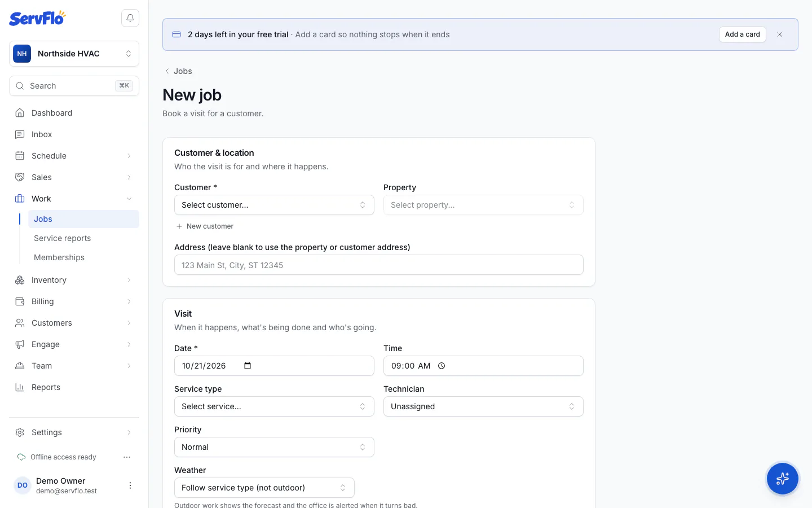Expand the Billing menu chevron
Image resolution: width=812 pixels, height=508 pixels.
[129, 301]
